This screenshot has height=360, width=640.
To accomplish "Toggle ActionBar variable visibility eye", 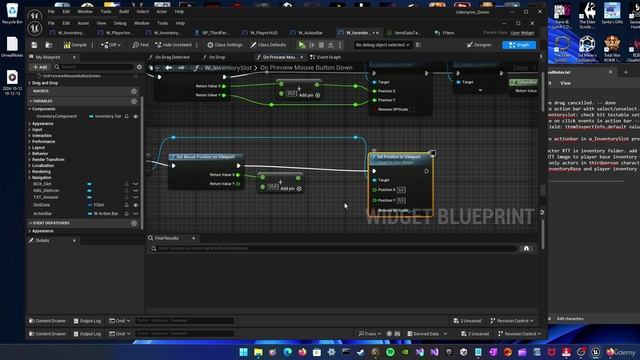I will point(136,213).
